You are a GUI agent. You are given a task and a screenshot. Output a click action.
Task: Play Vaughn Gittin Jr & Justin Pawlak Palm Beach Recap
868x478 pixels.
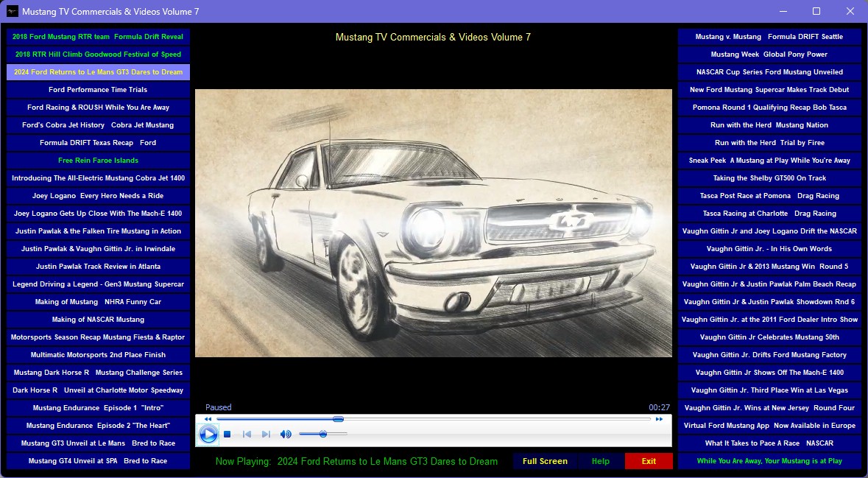point(769,284)
